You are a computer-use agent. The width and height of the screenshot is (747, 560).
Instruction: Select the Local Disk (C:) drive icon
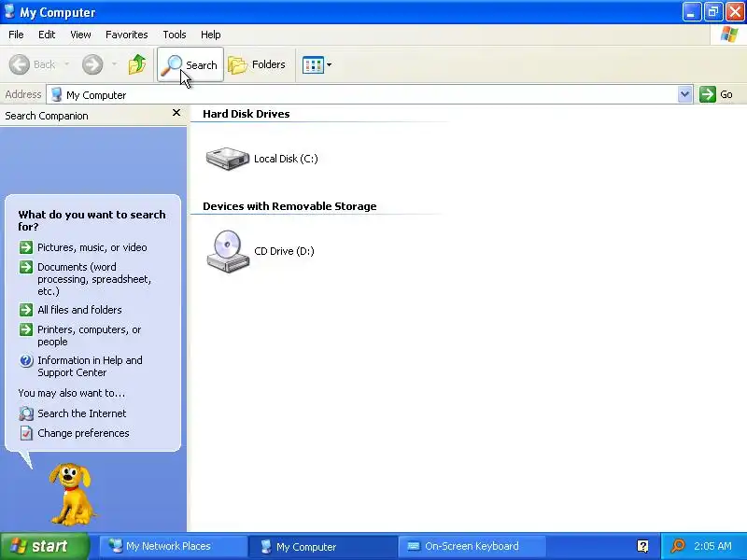click(228, 158)
